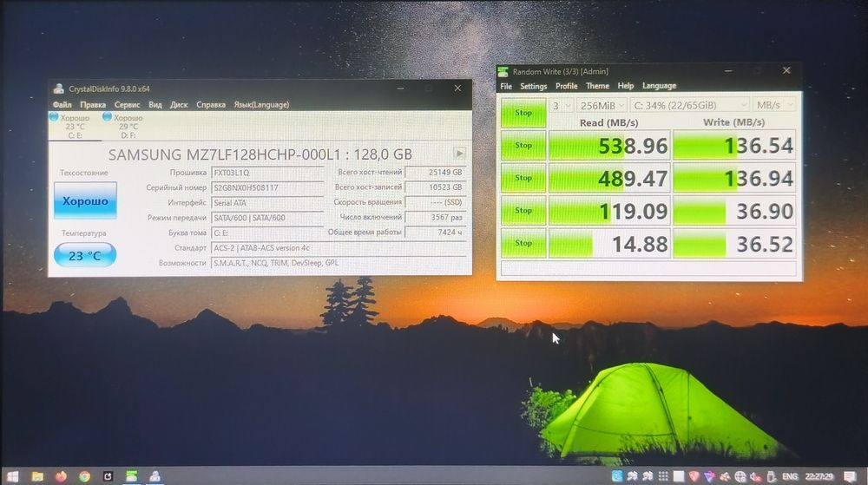Open test count dropdown showing 3
Screen dimensions: 868x485
[561, 105]
